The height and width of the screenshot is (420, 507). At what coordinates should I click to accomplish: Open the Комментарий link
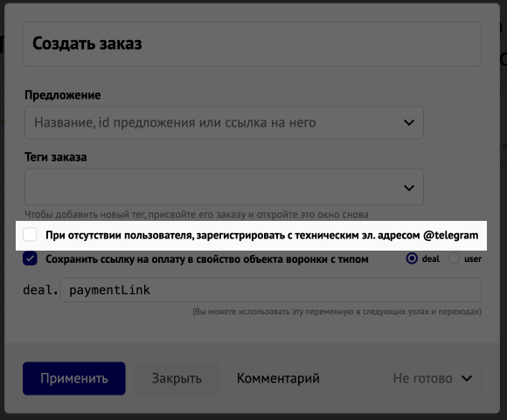pos(278,378)
